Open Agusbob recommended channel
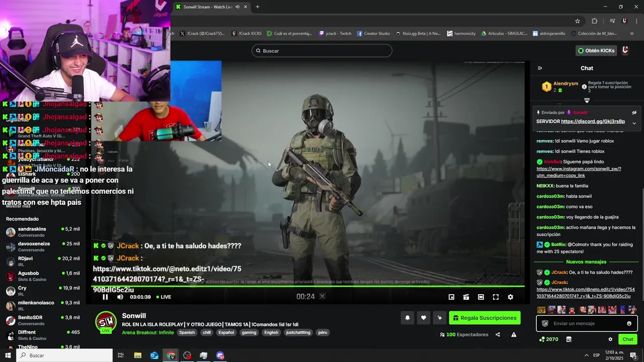The height and width of the screenshot is (362, 644). [43, 276]
